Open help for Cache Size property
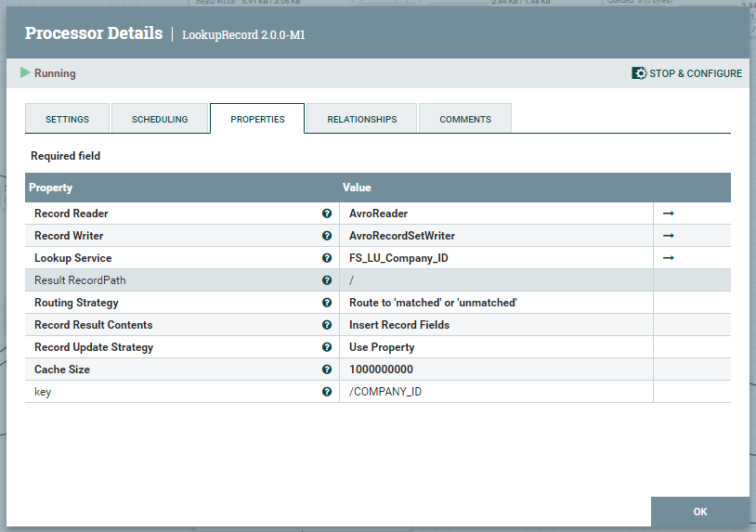Screen dimensions: 756x532 pos(327,370)
